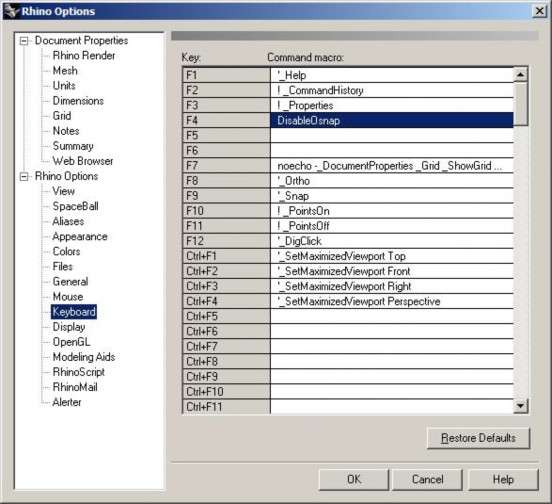Viewport: 552px width, 504px height.
Task: Open the Units settings page
Action: 64,86
